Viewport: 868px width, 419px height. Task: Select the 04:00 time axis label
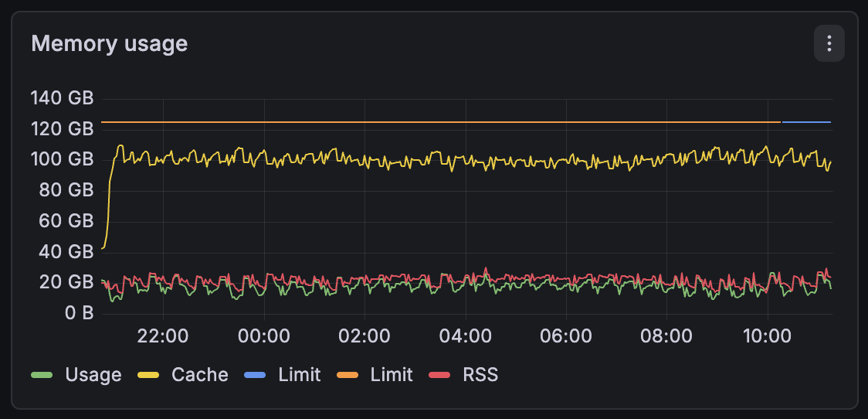coord(466,336)
